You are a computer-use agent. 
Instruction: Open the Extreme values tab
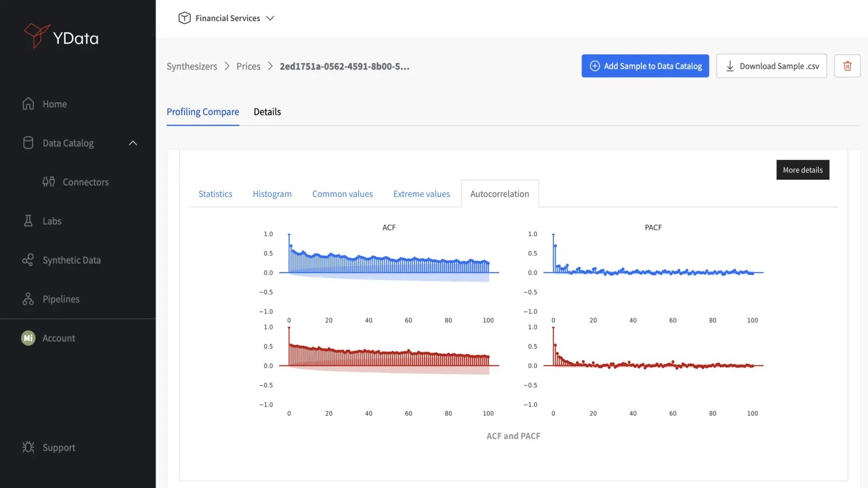coord(422,194)
